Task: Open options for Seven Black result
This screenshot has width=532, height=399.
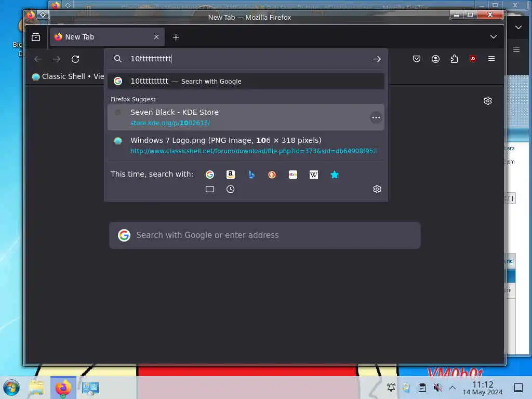Action: [376, 117]
